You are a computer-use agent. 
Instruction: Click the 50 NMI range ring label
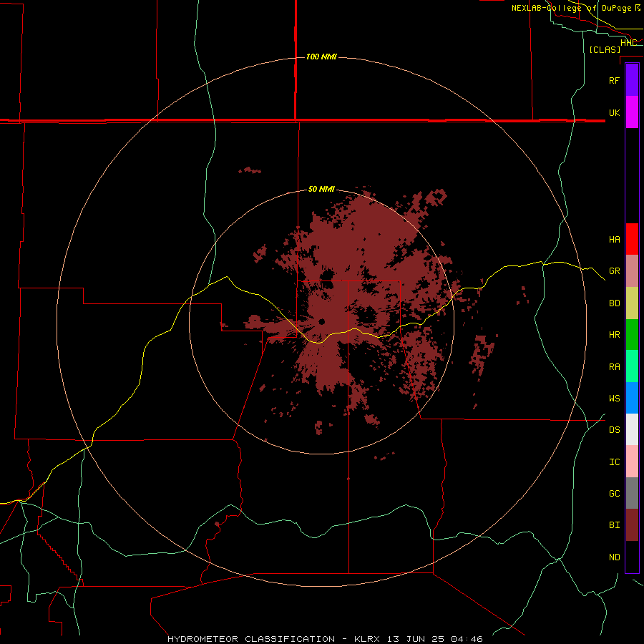tap(321, 190)
